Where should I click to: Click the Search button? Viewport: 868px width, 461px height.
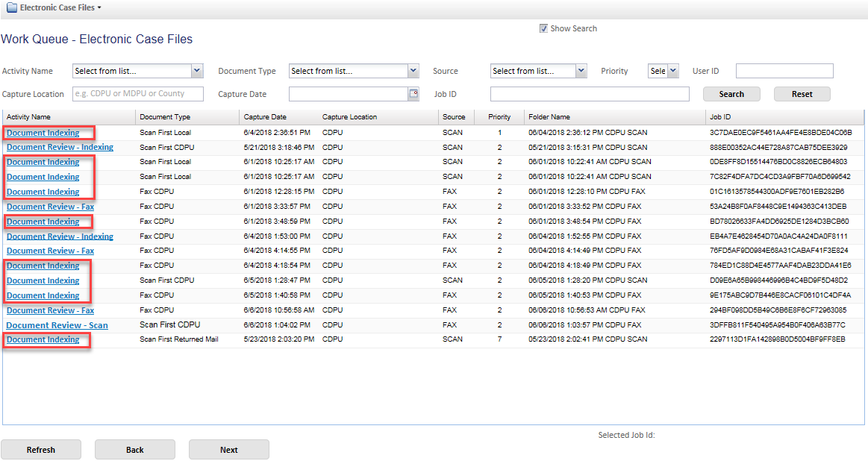pyautogui.click(x=731, y=94)
